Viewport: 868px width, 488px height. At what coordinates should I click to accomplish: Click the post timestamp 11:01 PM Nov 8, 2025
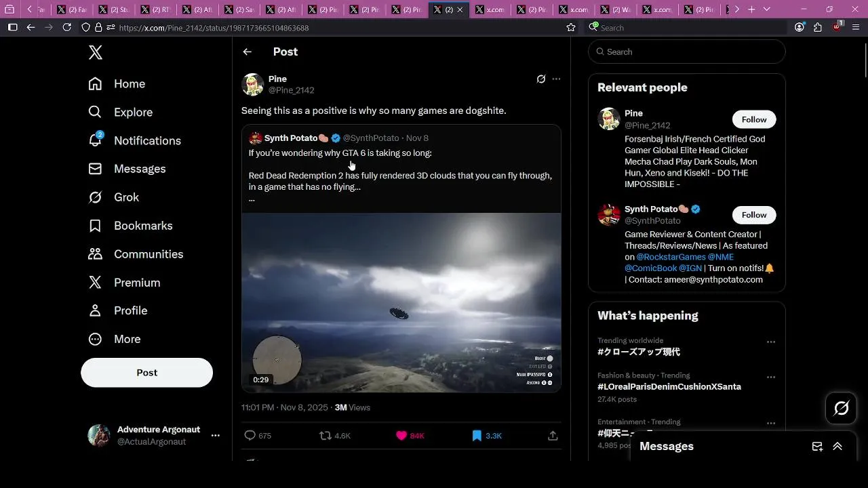(285, 407)
